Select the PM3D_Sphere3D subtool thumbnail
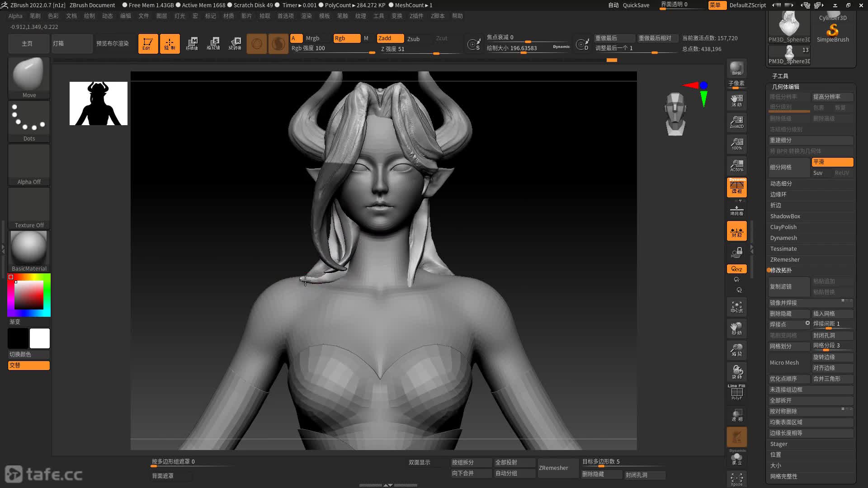This screenshot has width=868, height=488. [789, 56]
